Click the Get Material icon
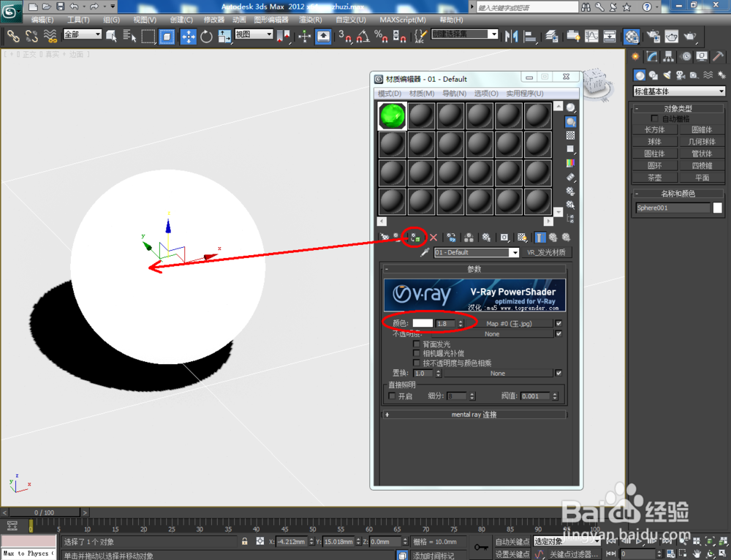 coord(385,238)
